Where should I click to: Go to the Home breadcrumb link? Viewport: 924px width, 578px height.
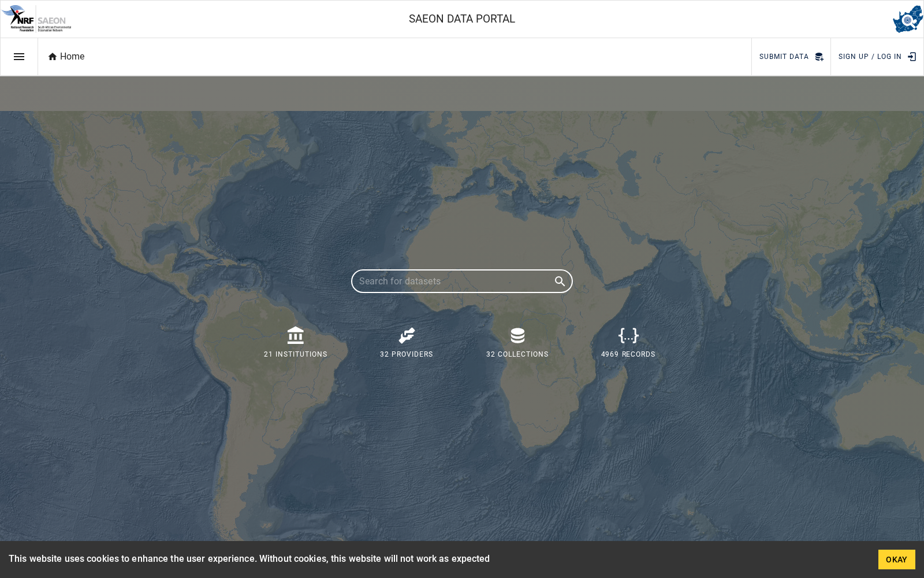click(x=66, y=57)
